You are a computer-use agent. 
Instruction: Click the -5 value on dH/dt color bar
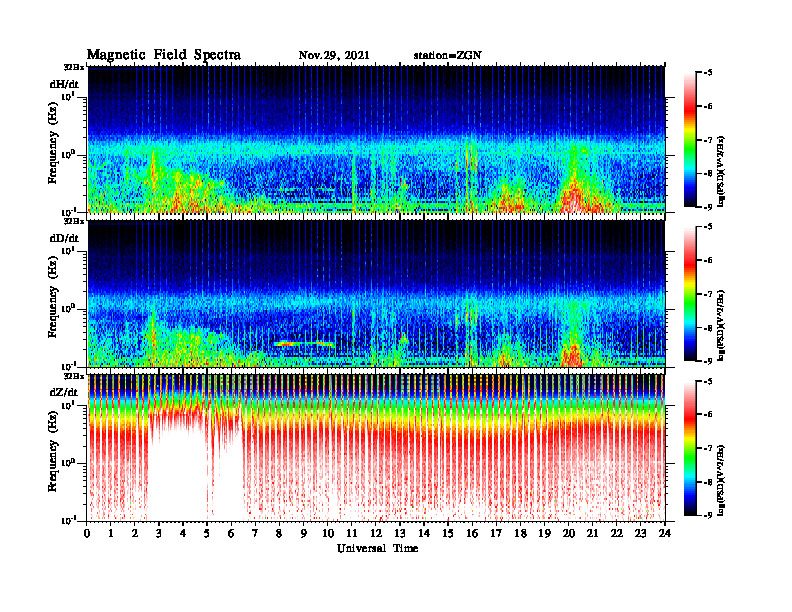(x=708, y=73)
